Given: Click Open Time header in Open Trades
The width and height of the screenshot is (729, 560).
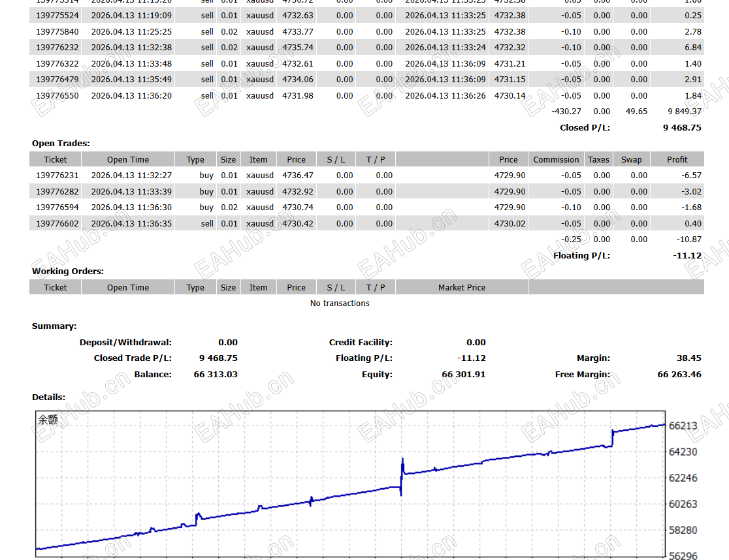Looking at the screenshot, I should coord(128,160).
